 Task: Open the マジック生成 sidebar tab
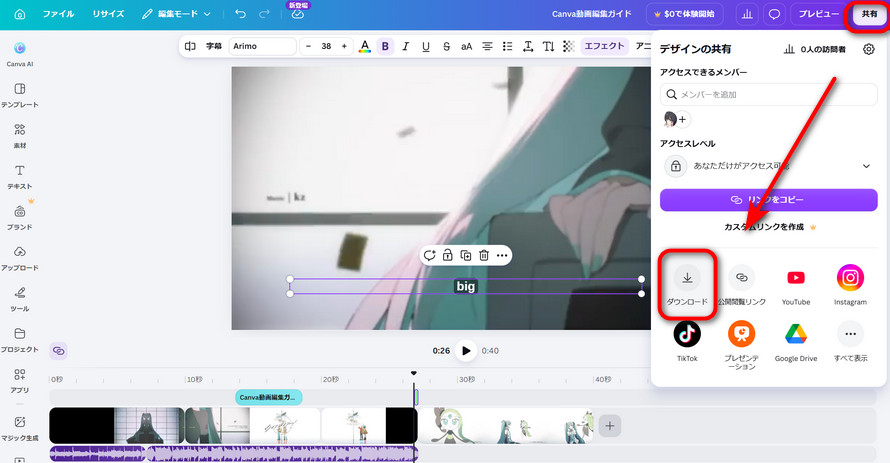(20, 429)
